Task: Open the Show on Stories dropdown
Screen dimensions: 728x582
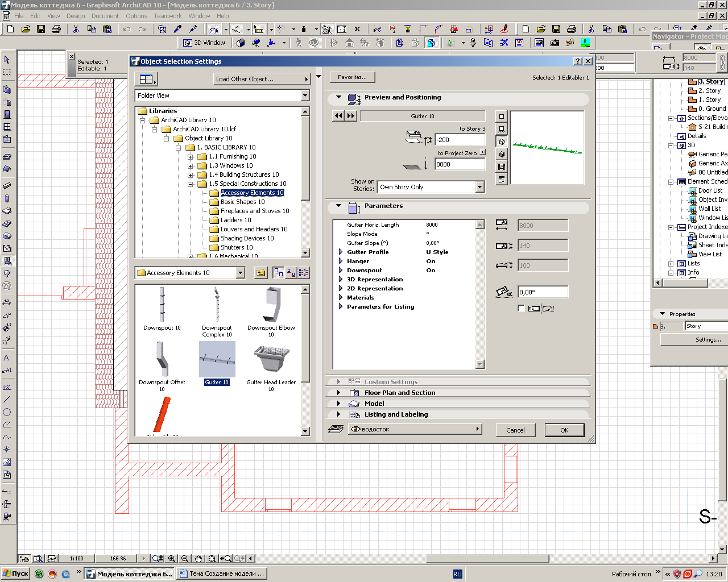Action: pos(431,187)
